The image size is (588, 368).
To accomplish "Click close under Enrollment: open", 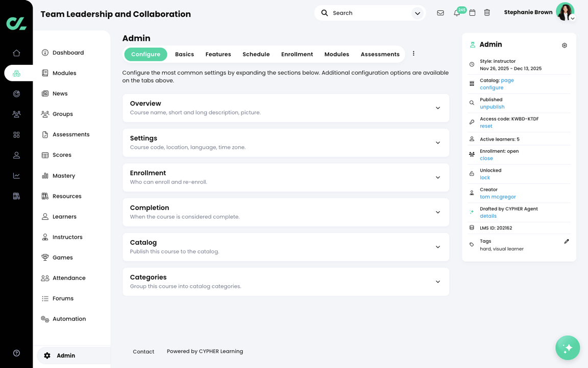I will coord(486,158).
